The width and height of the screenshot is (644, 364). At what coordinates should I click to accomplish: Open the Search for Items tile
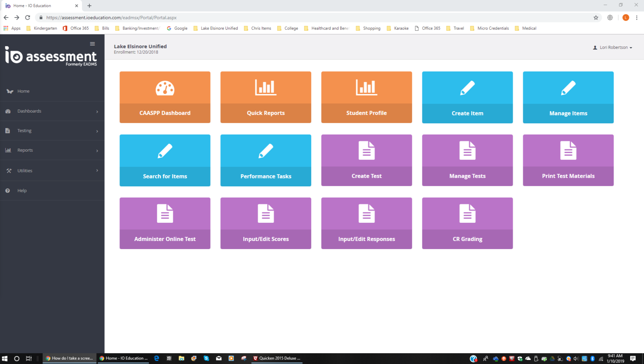coord(165,160)
